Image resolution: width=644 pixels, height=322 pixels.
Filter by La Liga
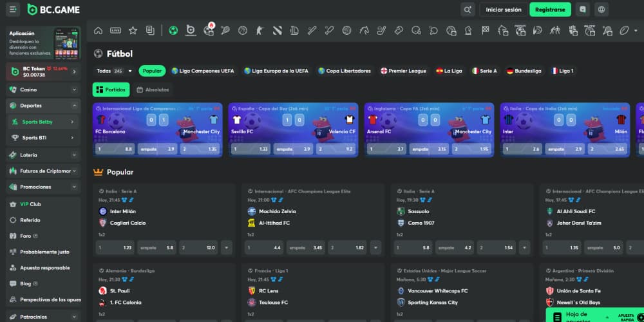click(450, 71)
